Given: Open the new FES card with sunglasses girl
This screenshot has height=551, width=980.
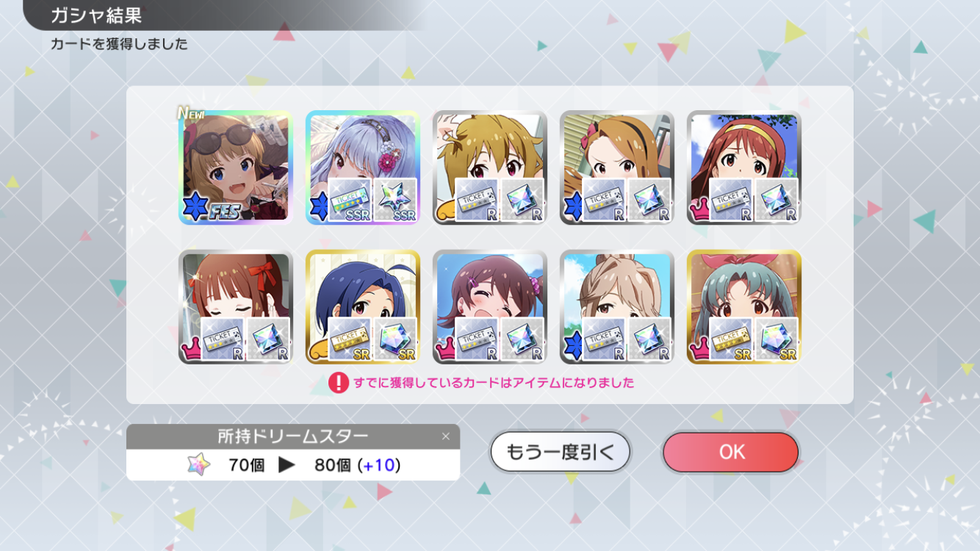Looking at the screenshot, I should click(x=236, y=168).
